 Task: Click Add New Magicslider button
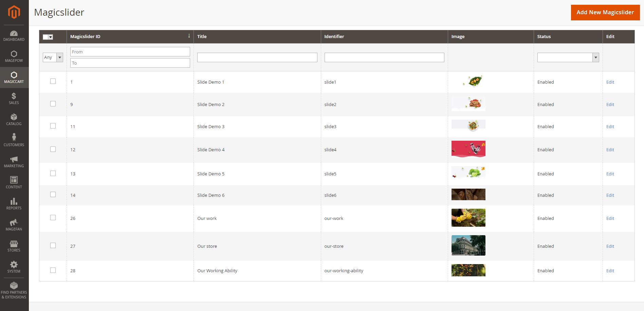point(605,13)
